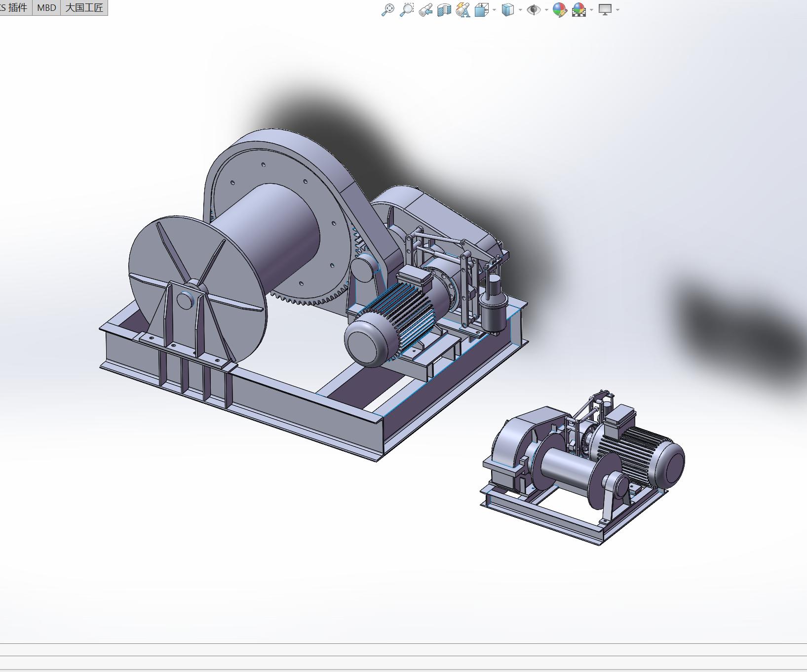Click the Apply Scene icon
Image resolution: width=807 pixels, height=672 pixels.
pyautogui.click(x=579, y=10)
